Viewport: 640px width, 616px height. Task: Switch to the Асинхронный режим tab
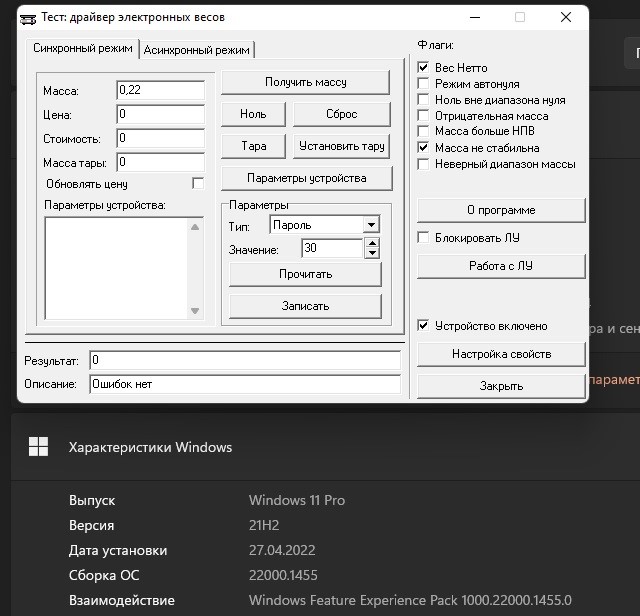(197, 50)
